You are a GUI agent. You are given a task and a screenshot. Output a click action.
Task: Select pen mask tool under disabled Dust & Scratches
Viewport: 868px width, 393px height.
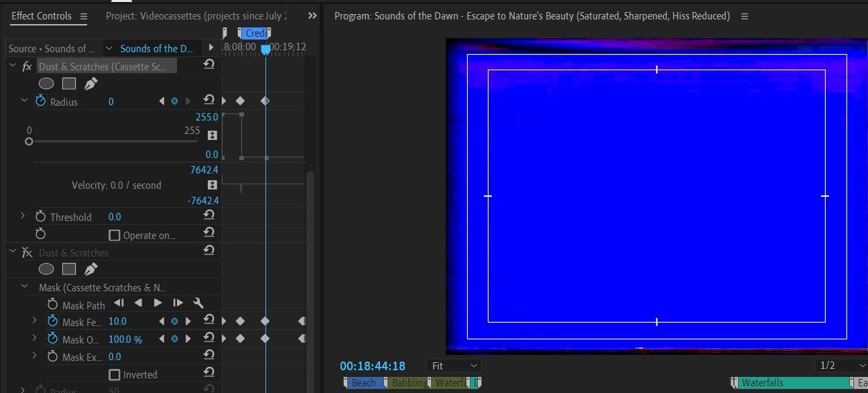pyautogui.click(x=90, y=269)
